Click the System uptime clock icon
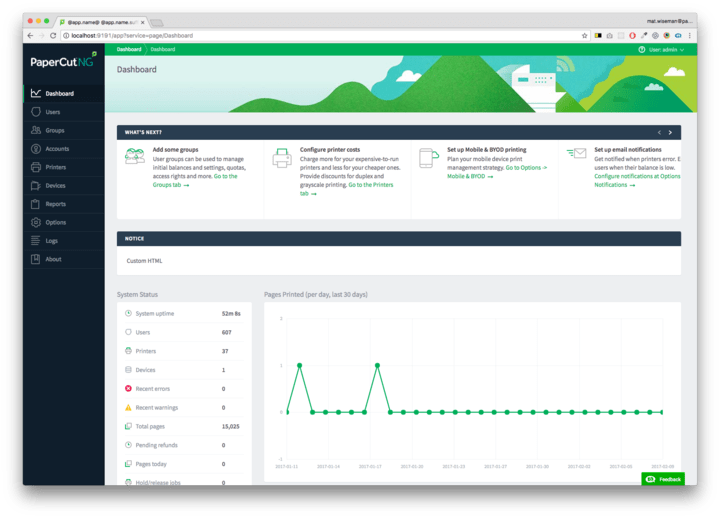The image size is (720, 518). [128, 313]
